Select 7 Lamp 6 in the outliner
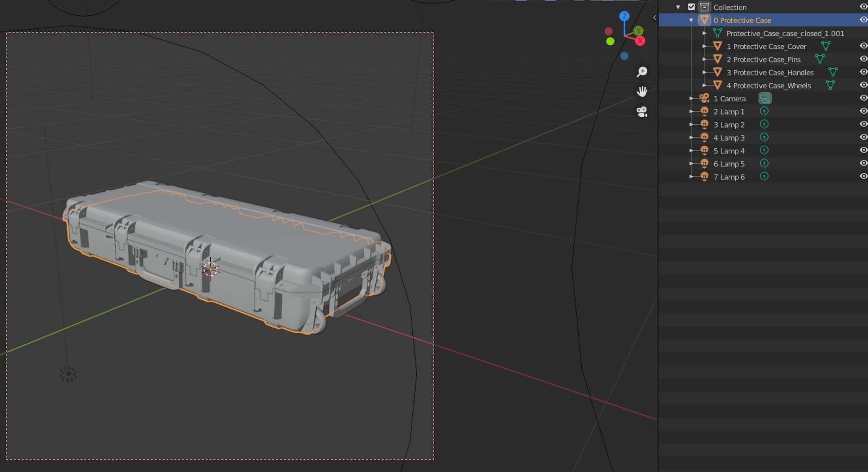Screen dimensions: 868x472 pyautogui.click(x=729, y=177)
